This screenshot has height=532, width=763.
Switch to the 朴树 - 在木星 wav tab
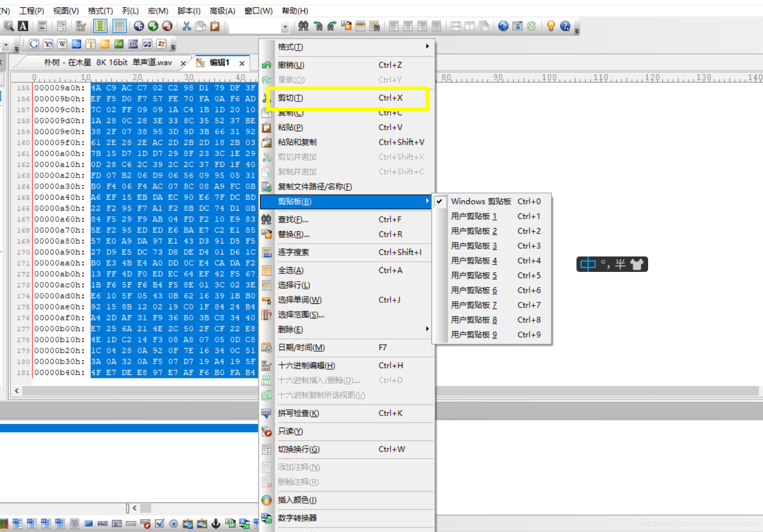[108, 62]
